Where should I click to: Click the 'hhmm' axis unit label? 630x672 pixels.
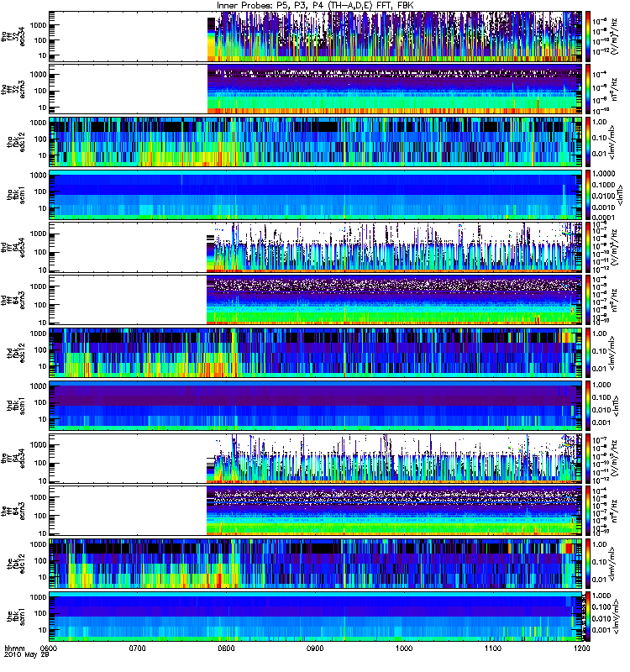[x=14, y=648]
